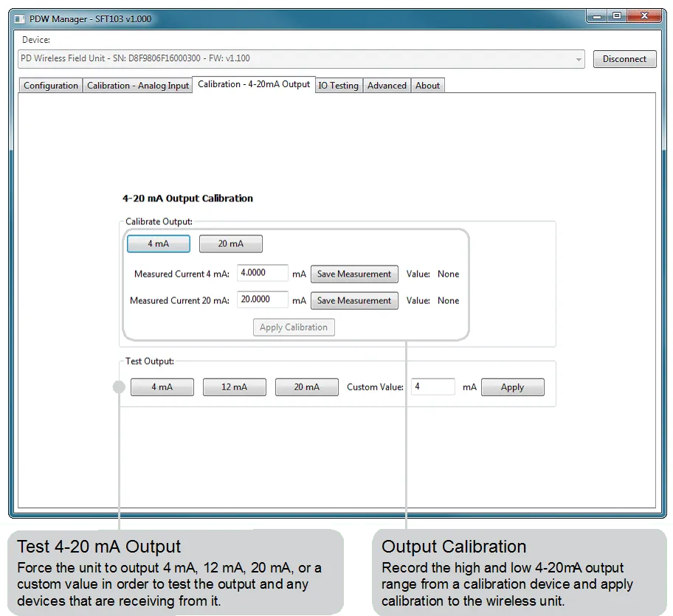Click the 'Test Output:' group label
Image resolution: width=673 pixels, height=616 pixels.
pyautogui.click(x=150, y=361)
